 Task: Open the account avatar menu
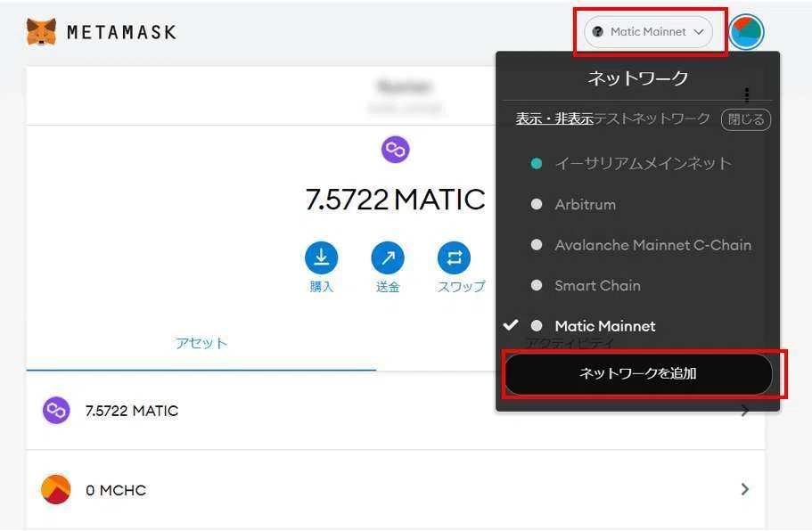point(746,32)
